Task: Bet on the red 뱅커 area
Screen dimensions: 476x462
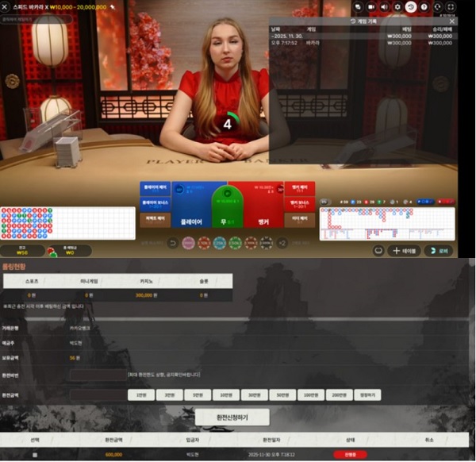Action: pos(263,205)
